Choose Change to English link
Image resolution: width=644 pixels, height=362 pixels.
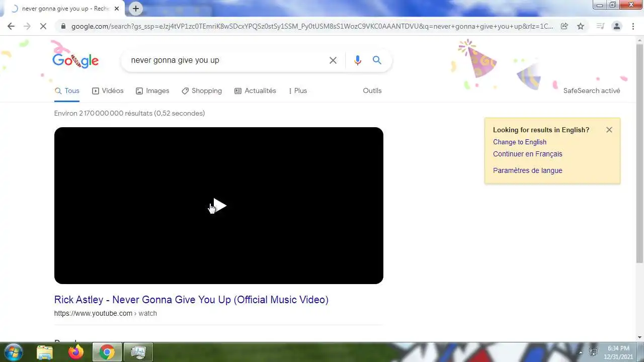click(520, 142)
